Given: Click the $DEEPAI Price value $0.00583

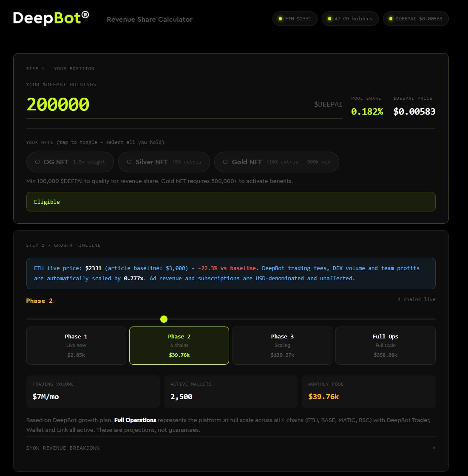Looking at the screenshot, I should 414,112.
